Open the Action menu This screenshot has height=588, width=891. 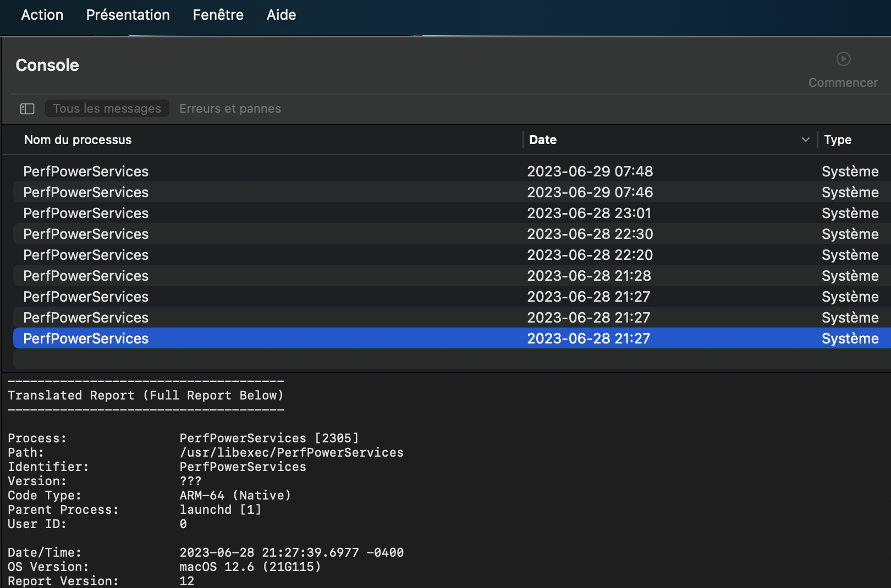42,15
